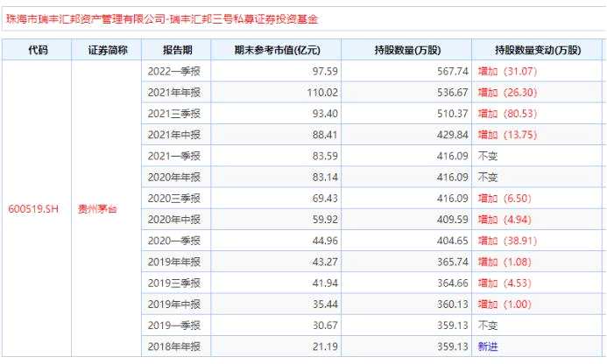Image resolution: width=607 pixels, height=364 pixels.
Task: Select the 持股数量(万股) column header
Action: [407, 50]
